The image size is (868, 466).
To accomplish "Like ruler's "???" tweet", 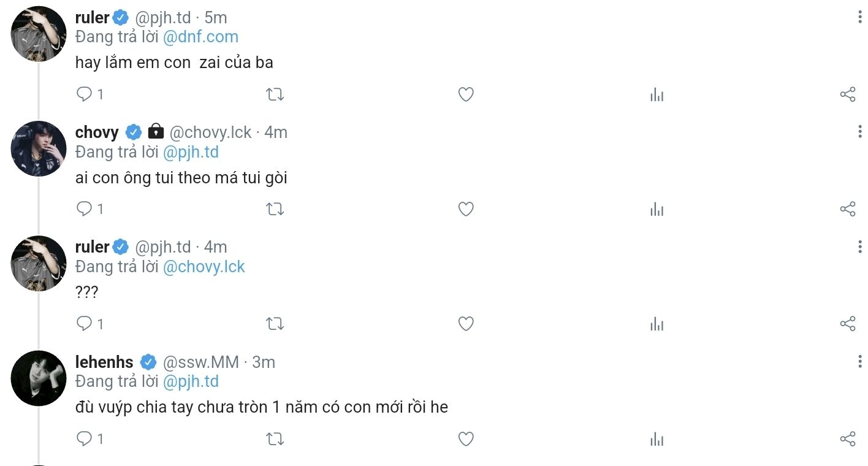I will click(x=466, y=324).
